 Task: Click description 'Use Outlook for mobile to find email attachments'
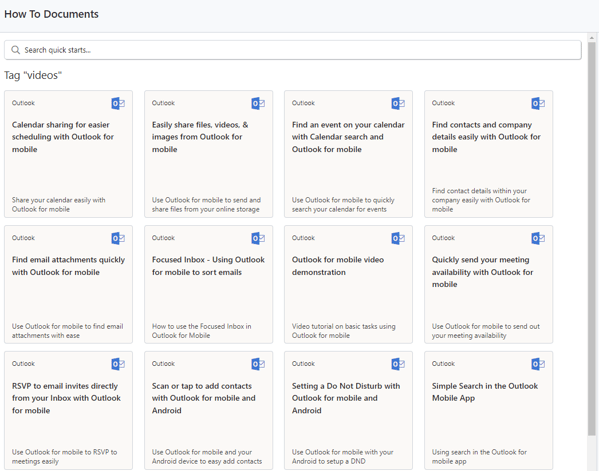pyautogui.click(x=67, y=331)
